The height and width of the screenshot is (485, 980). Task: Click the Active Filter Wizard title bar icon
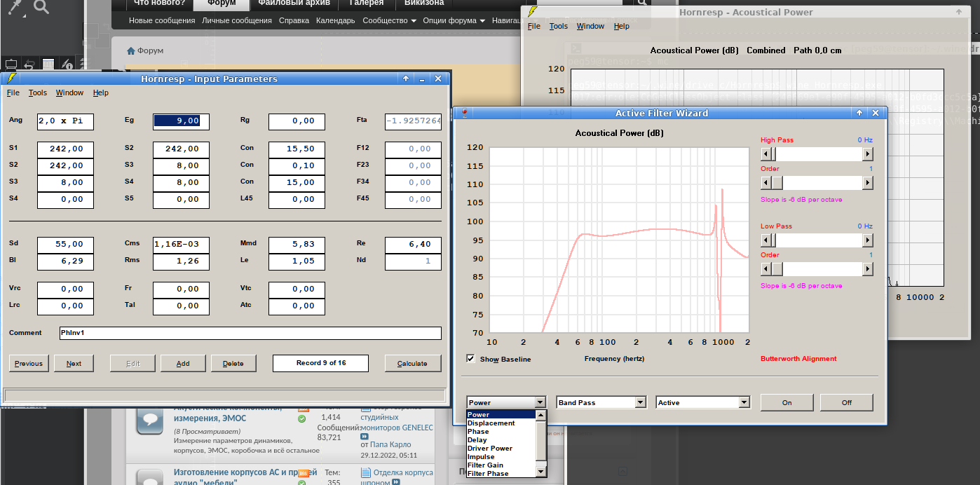point(463,113)
